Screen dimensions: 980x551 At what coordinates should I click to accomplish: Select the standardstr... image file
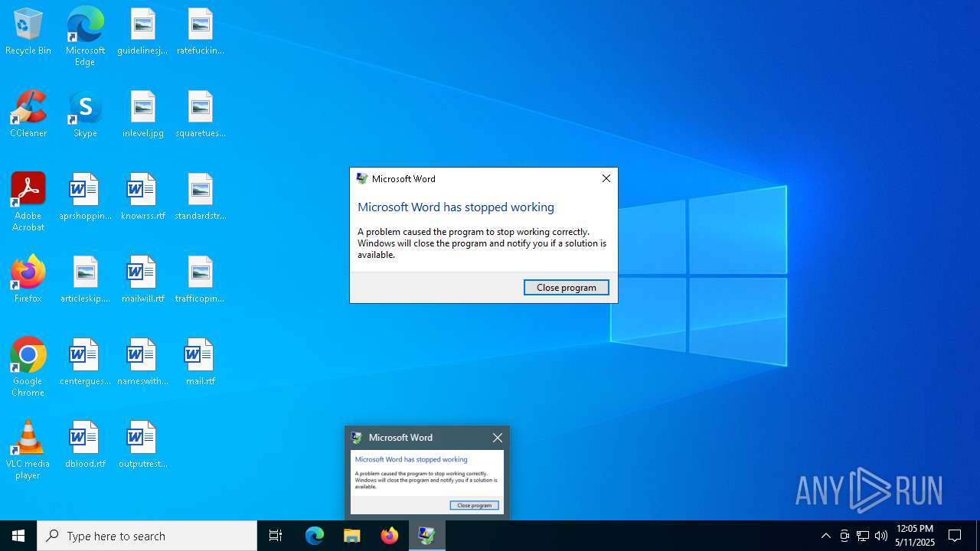pyautogui.click(x=200, y=197)
